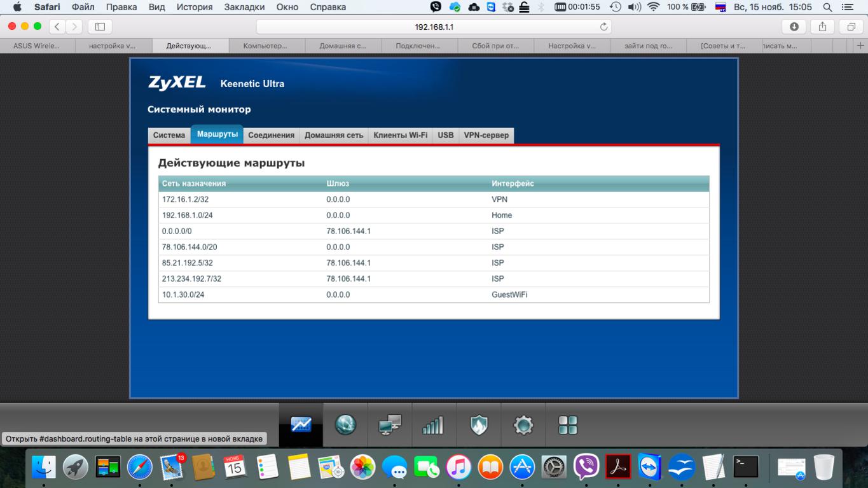Click the address bar showing 192.168.1.1
Viewport: 868px width, 488px height.
(x=434, y=27)
